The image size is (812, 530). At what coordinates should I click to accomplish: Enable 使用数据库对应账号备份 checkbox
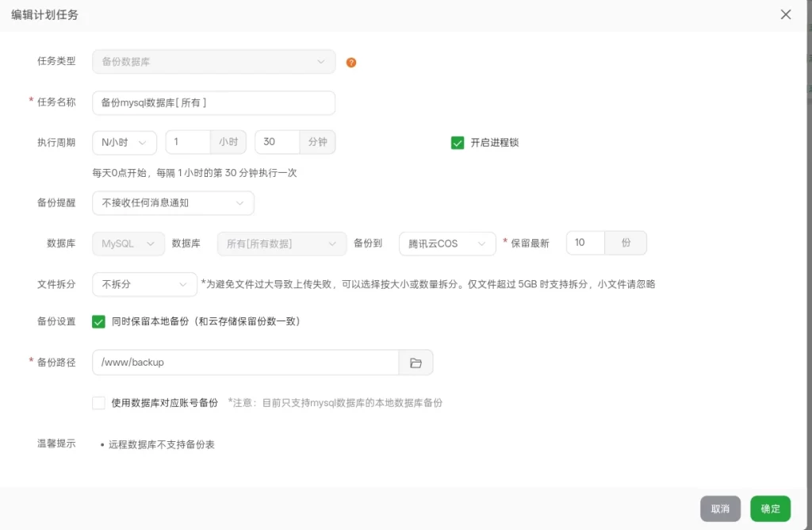point(98,403)
